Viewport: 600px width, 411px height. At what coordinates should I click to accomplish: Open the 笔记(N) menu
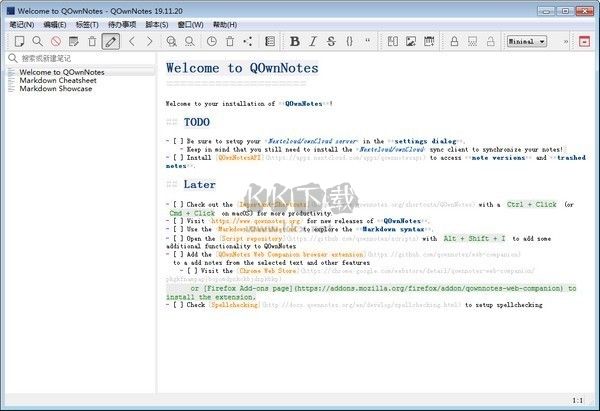(x=22, y=24)
